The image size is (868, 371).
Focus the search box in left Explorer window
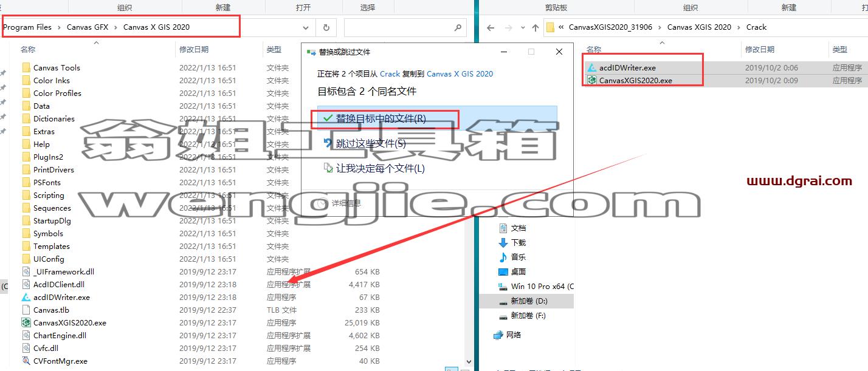click(404, 27)
